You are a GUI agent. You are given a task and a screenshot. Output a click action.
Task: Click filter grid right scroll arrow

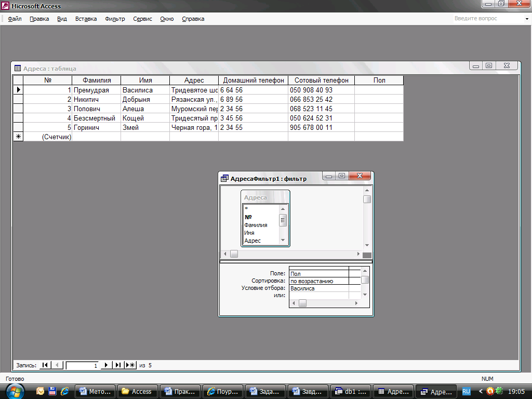356,303
